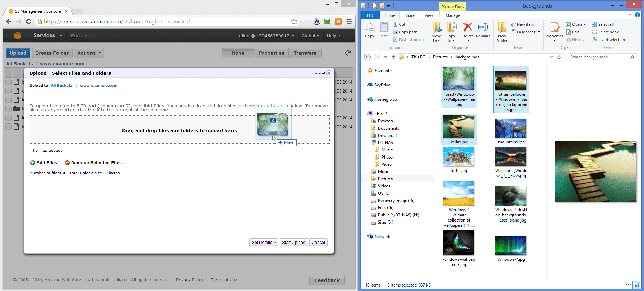The image size is (644, 291).
Task: Click the Cut scissors icon
Action: point(395,24)
